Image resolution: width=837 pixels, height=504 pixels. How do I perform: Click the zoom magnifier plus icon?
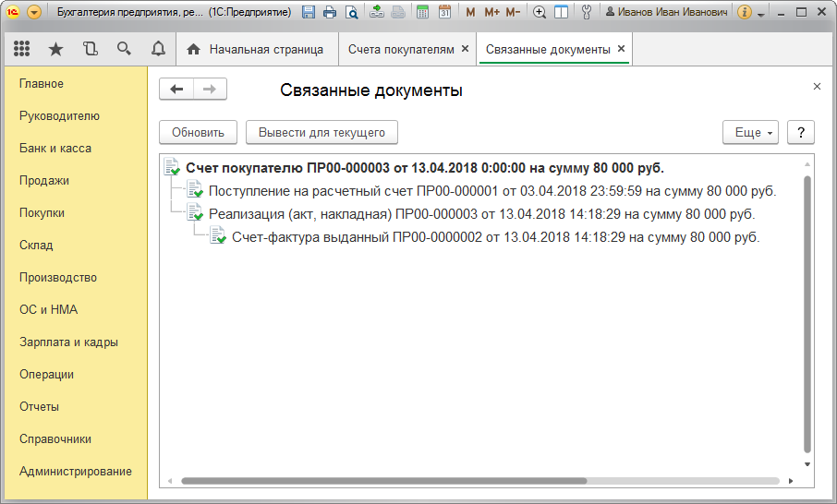pyautogui.click(x=540, y=12)
